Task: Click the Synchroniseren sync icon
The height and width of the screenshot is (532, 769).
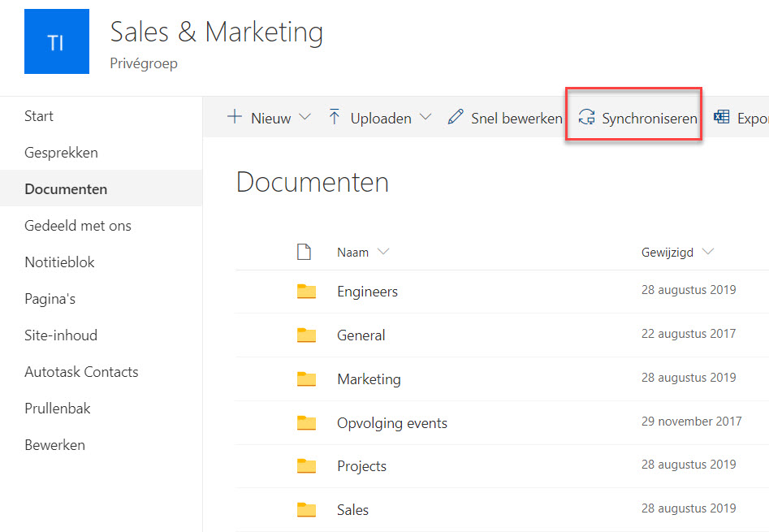Action: (x=586, y=117)
